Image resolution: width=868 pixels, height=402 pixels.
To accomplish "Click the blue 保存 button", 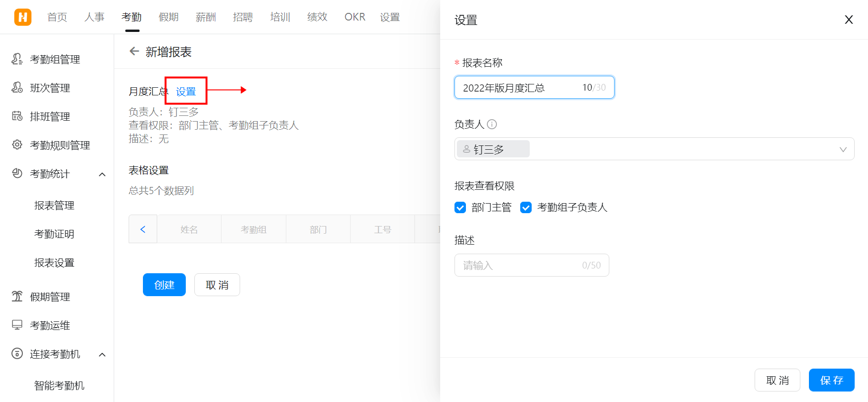I will coord(832,380).
